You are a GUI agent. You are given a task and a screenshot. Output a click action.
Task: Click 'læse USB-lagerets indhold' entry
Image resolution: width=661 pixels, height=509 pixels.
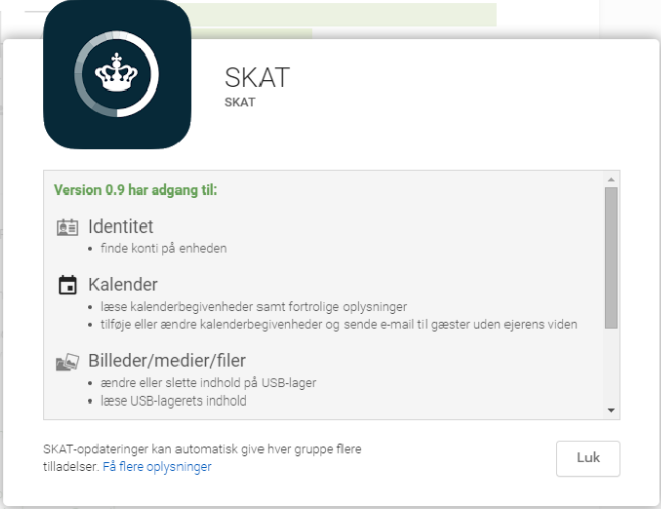coord(173,401)
